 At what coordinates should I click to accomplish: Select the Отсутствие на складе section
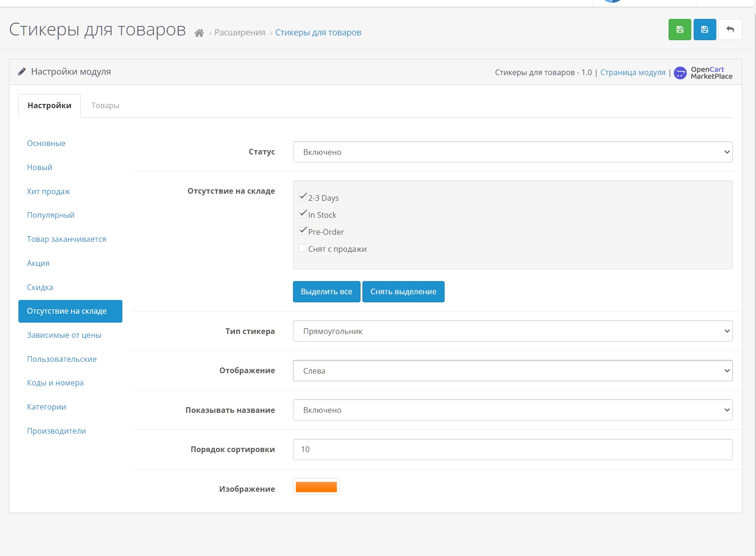pos(70,311)
